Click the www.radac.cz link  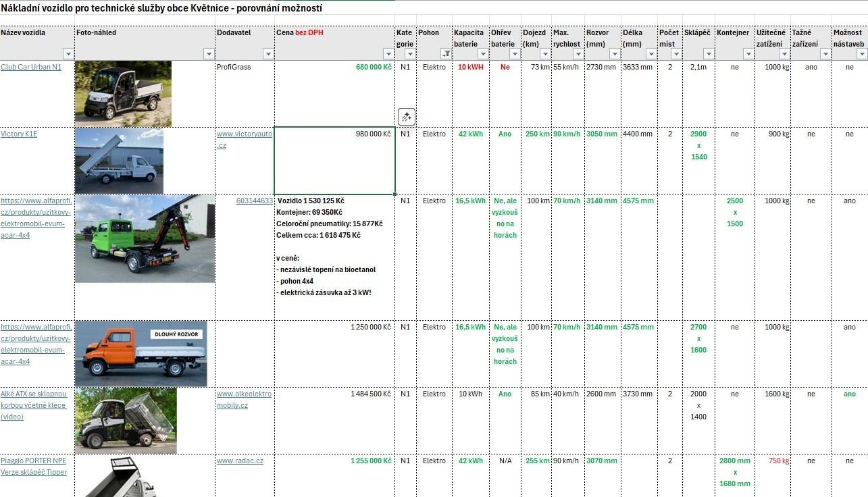pos(240,461)
